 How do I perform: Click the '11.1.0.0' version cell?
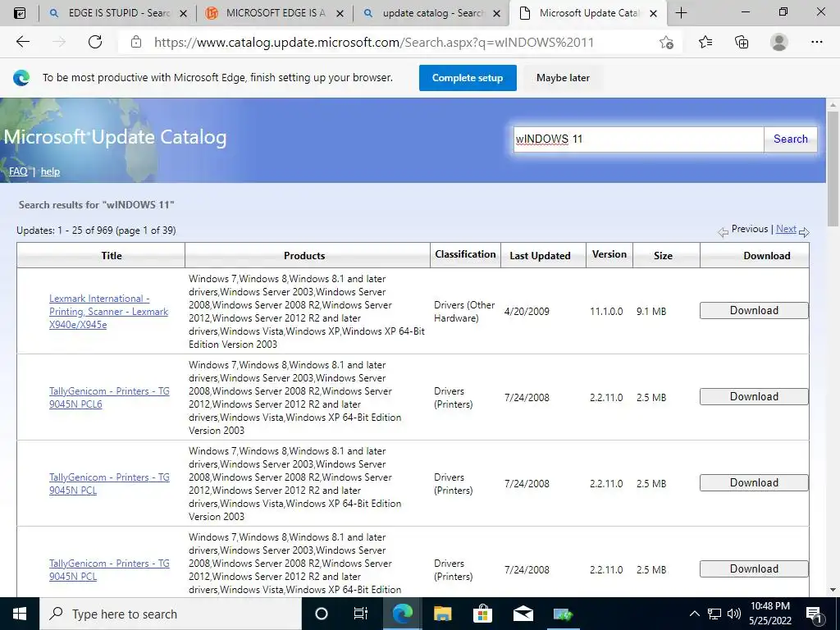pos(606,311)
